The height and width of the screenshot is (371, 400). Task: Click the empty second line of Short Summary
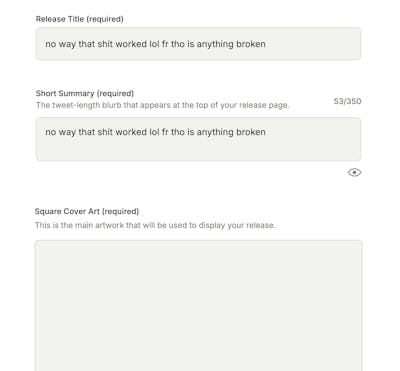tap(198, 149)
